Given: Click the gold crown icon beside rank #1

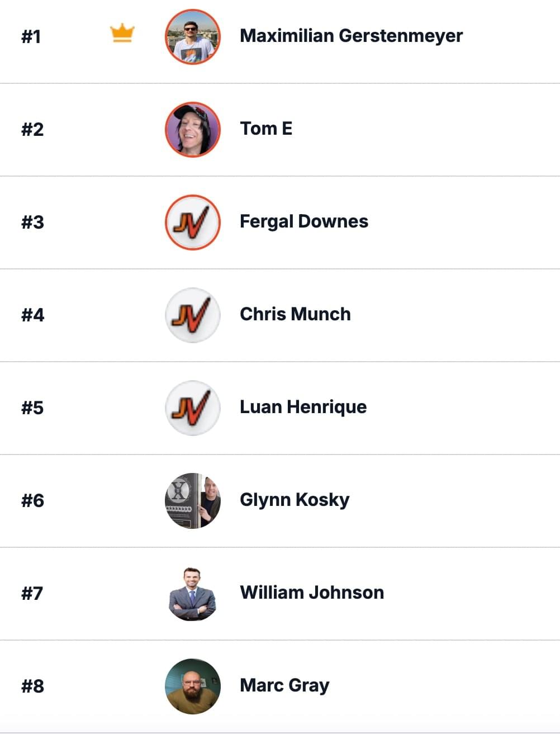Looking at the screenshot, I should (122, 34).
